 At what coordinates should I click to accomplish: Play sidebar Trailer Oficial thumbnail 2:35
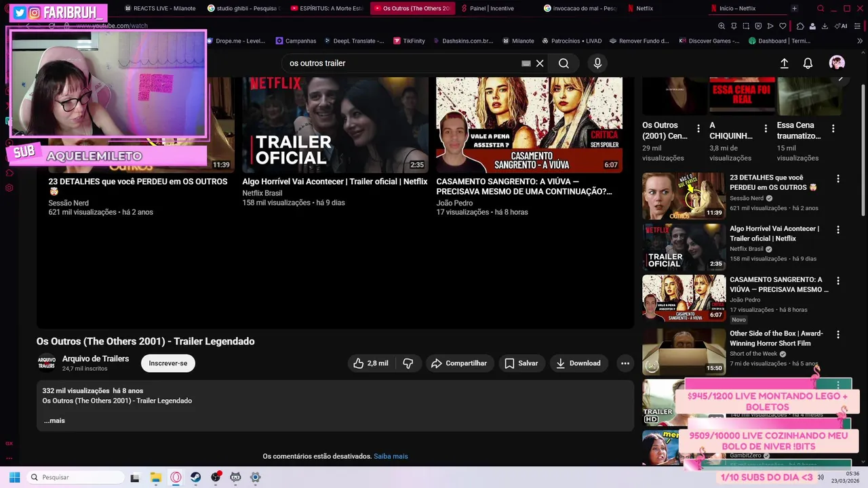684,247
